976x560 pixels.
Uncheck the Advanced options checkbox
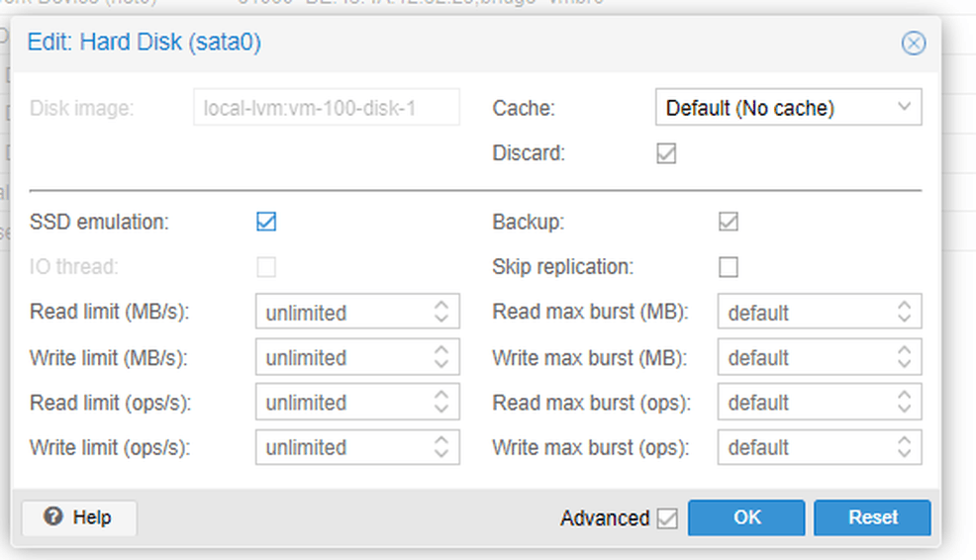pos(668,518)
